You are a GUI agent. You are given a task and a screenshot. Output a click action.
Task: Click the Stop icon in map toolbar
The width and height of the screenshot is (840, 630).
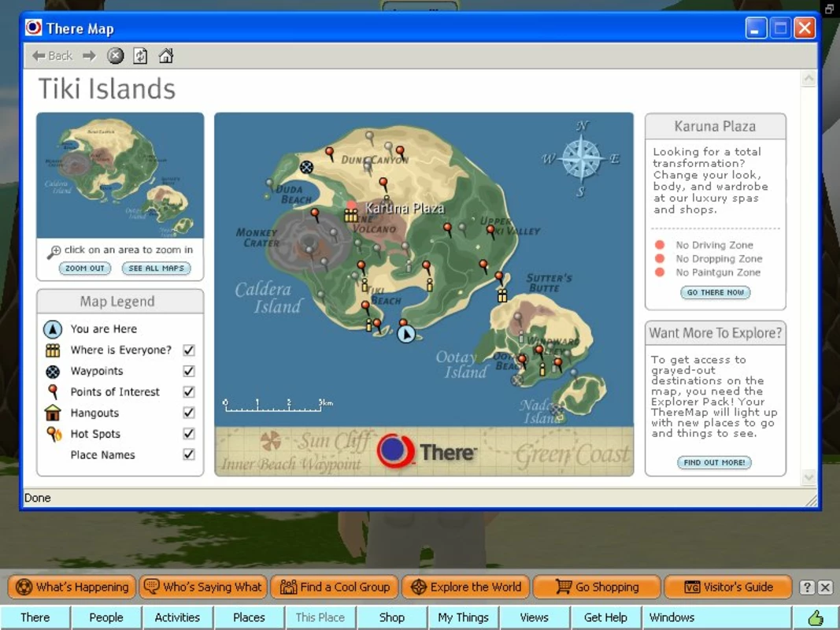tap(115, 56)
